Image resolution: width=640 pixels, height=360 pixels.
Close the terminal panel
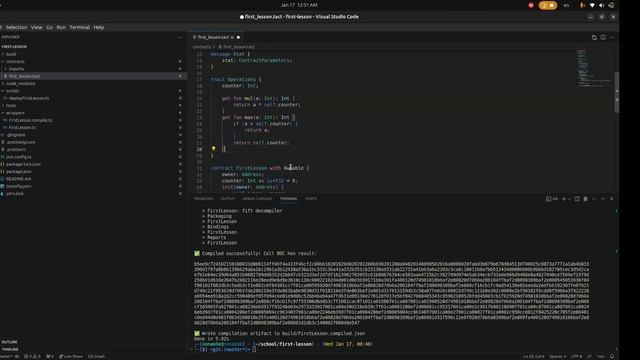pos(611,199)
